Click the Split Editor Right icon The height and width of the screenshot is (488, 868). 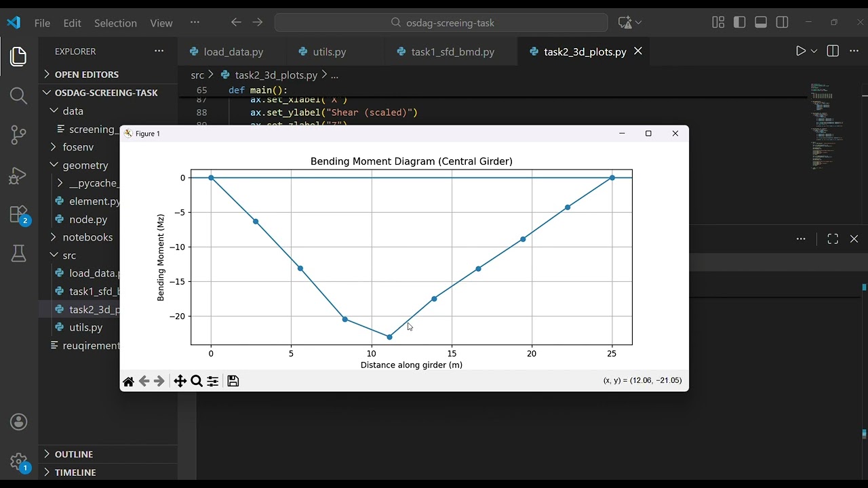point(833,52)
